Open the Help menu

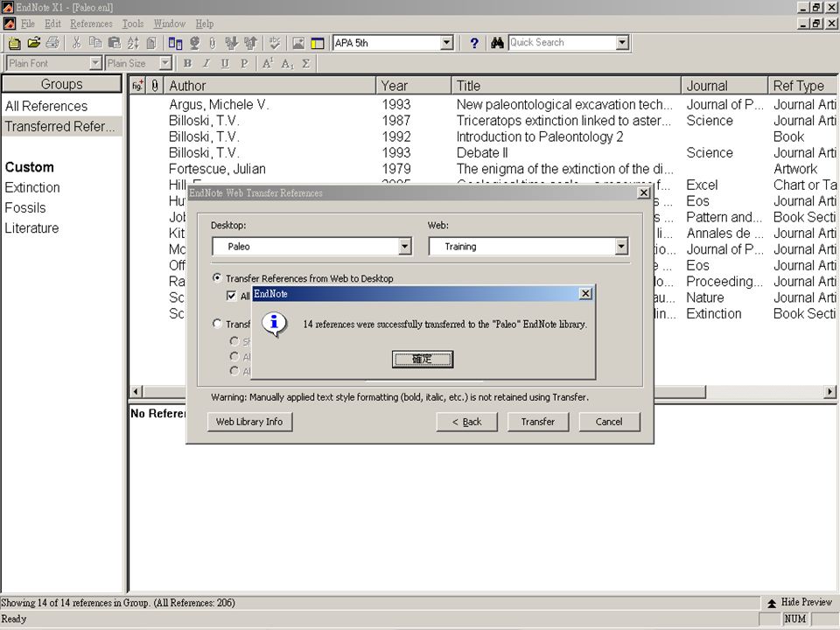point(204,24)
